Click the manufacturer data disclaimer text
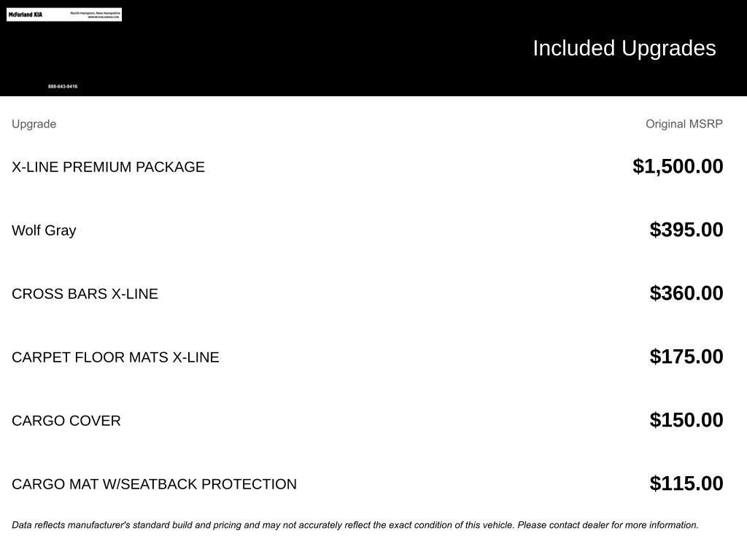The image size is (747, 560). [x=355, y=525]
